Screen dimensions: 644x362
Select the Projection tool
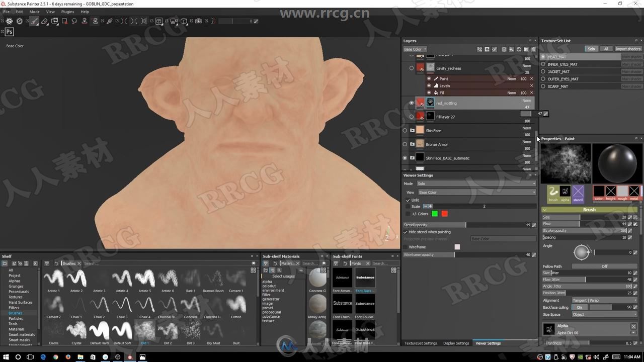pos(54,21)
